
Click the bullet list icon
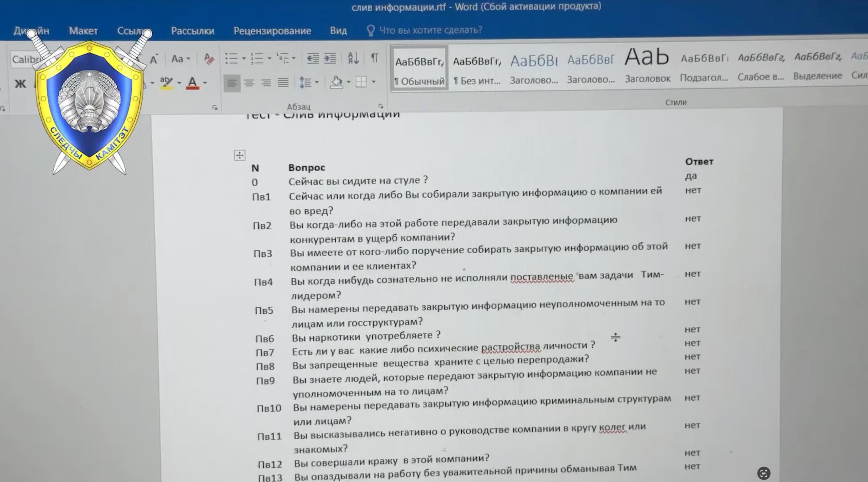point(232,59)
